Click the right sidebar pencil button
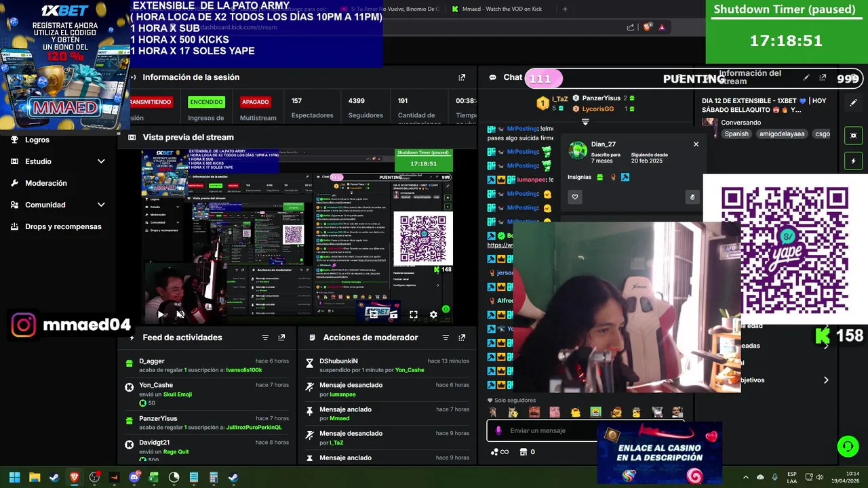The height and width of the screenshot is (488, 868). [x=853, y=103]
